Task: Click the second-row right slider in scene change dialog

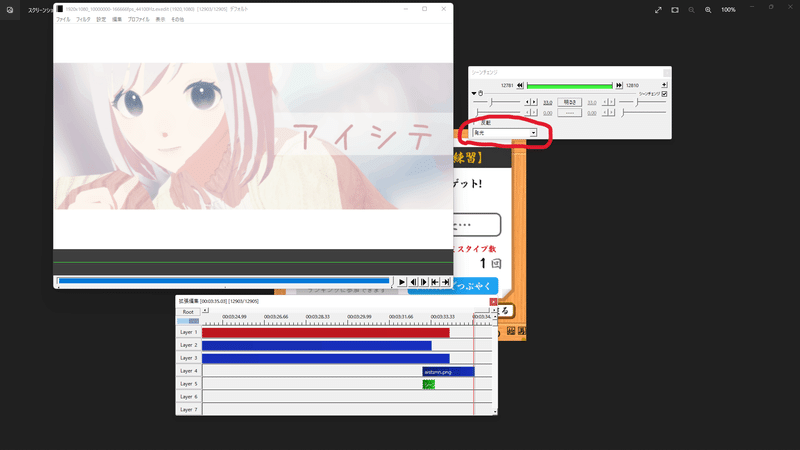Action: click(643, 112)
